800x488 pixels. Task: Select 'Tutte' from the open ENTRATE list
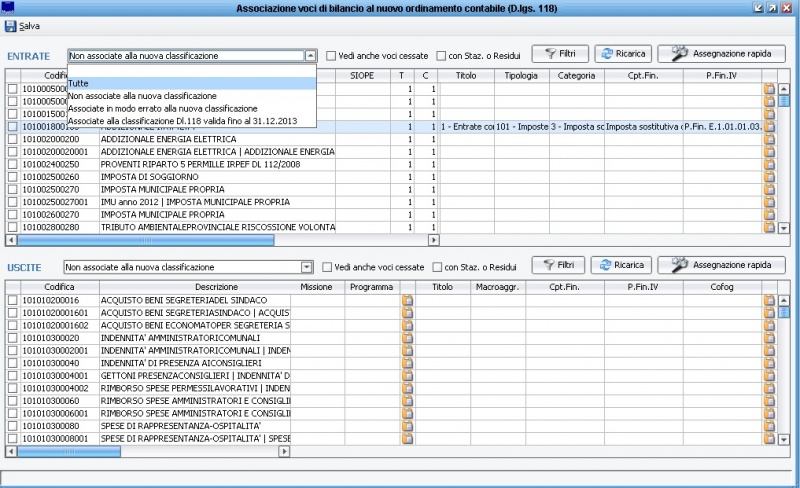[x=80, y=84]
